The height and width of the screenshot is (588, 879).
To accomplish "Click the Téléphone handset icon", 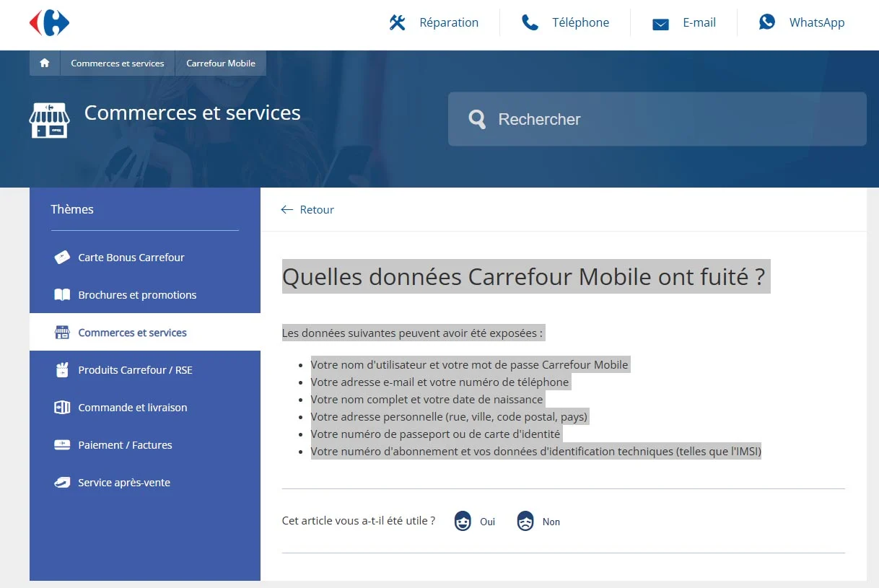I will (x=530, y=23).
